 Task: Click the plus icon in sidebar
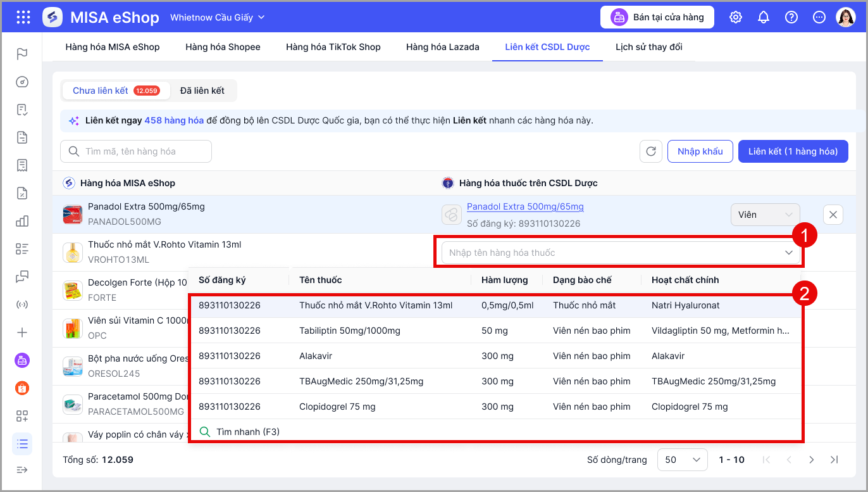(22, 332)
